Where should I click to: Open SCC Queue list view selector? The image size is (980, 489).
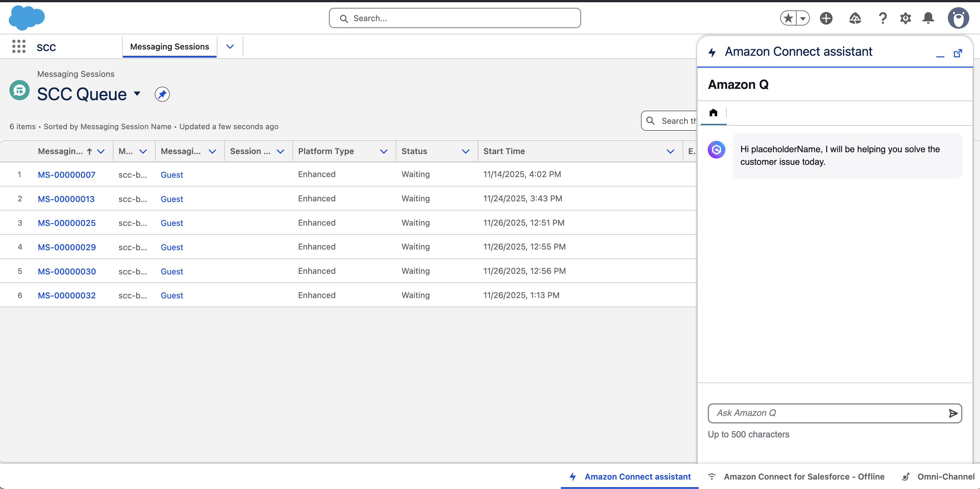point(137,94)
